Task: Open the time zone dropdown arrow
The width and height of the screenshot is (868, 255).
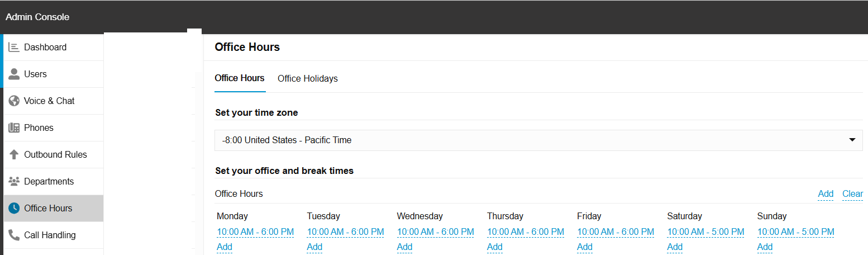Action: pos(852,140)
